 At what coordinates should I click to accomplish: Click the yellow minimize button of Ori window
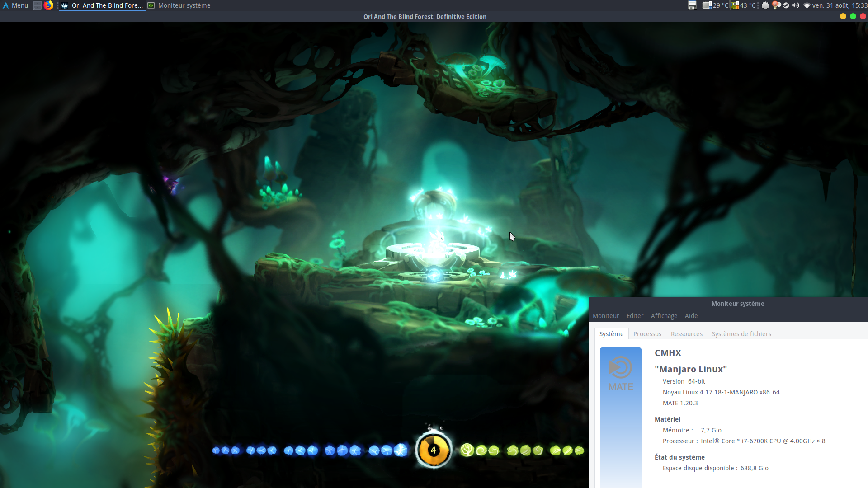tap(843, 16)
